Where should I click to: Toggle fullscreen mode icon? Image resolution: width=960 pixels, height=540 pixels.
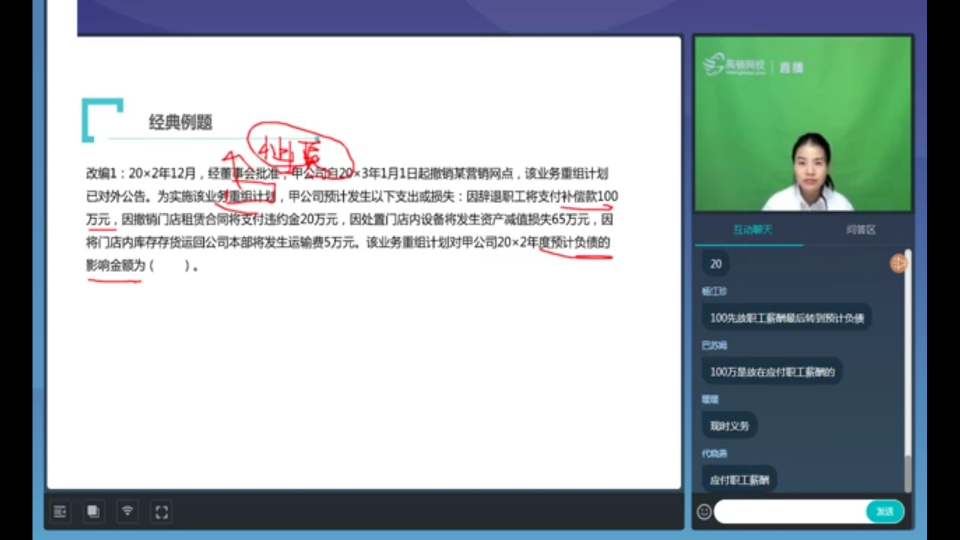point(162,512)
